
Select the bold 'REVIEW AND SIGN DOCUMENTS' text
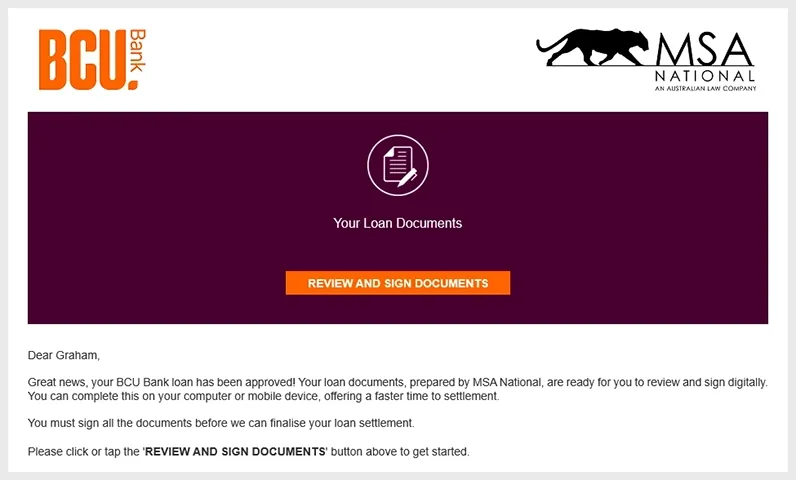(x=236, y=452)
